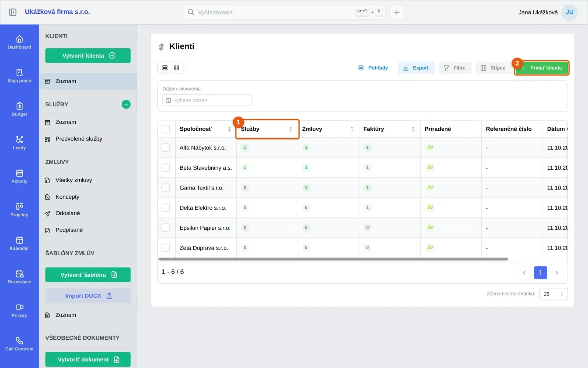Open the Leady module
This screenshot has width=588, height=368.
point(19,142)
